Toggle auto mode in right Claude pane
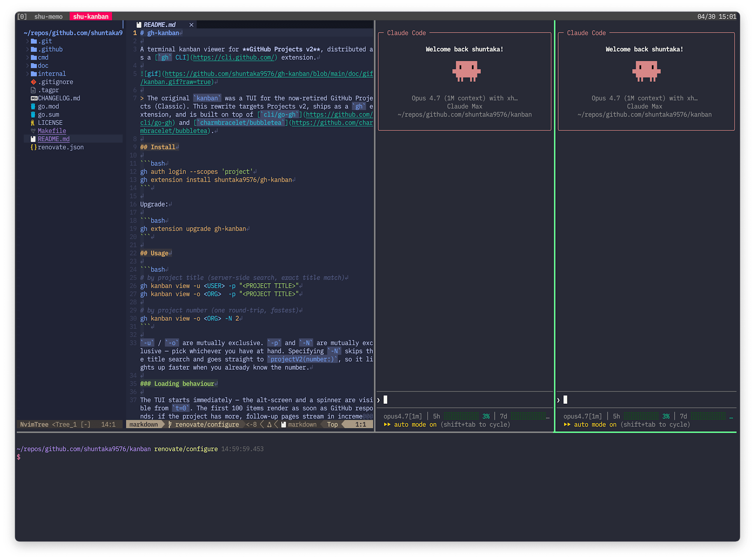Screen dimensions: 755x560 tap(627, 425)
